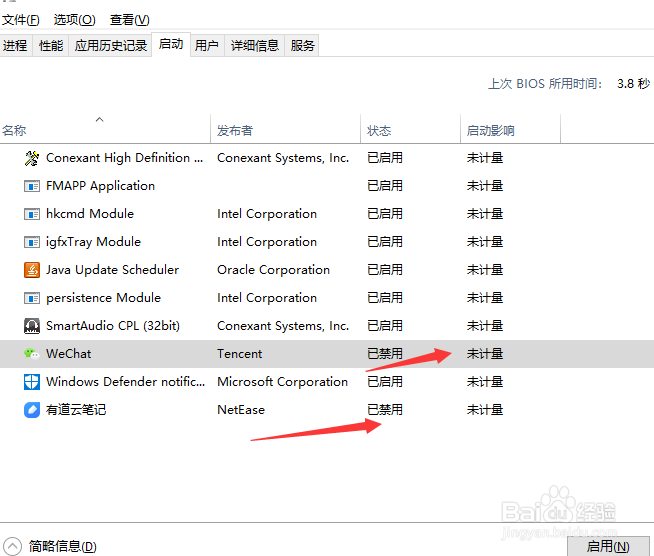Click the igfxTray Module row icon
This screenshot has height=556, width=654.
32,242
